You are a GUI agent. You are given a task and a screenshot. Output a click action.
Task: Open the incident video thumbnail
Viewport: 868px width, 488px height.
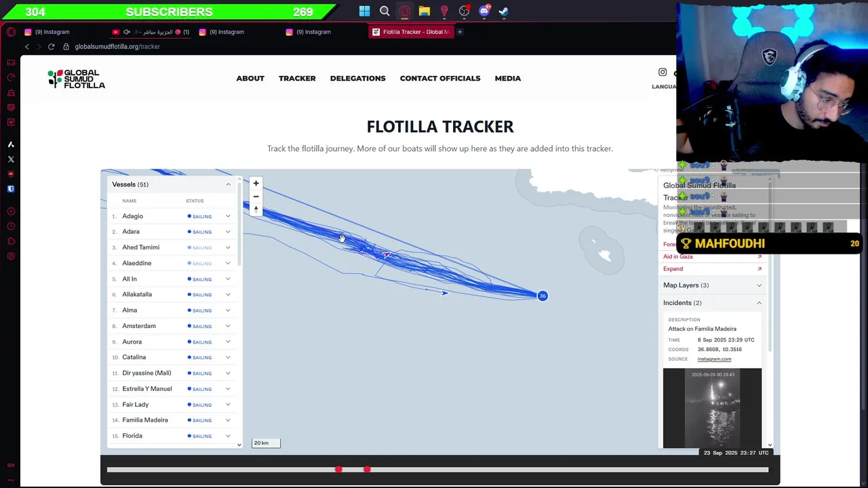(x=712, y=408)
